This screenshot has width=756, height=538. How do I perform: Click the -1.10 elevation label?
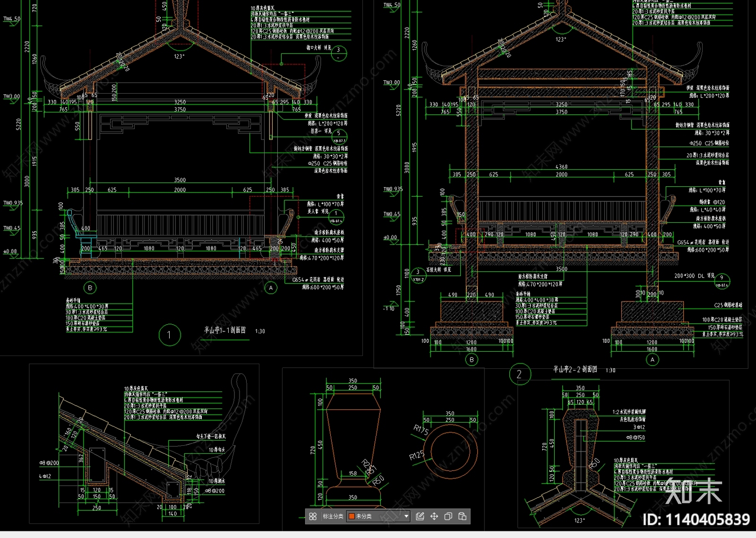tap(389, 308)
